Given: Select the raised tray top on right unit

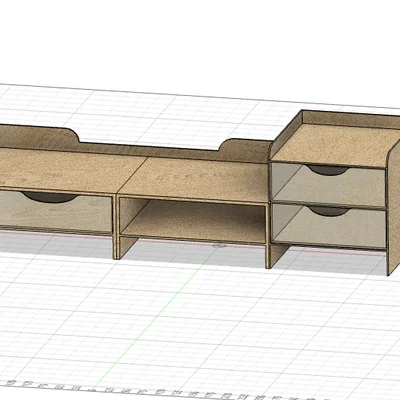Looking at the screenshot, I should (337, 145).
